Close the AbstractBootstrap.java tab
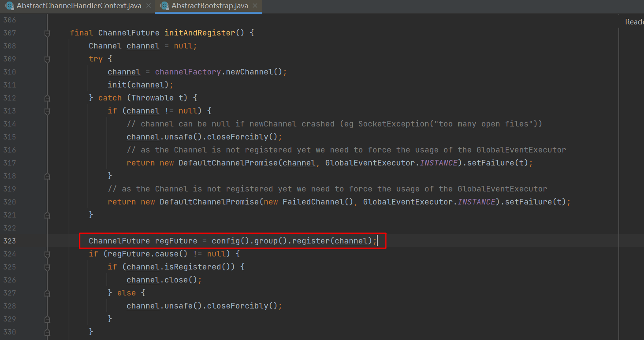 [x=255, y=6]
